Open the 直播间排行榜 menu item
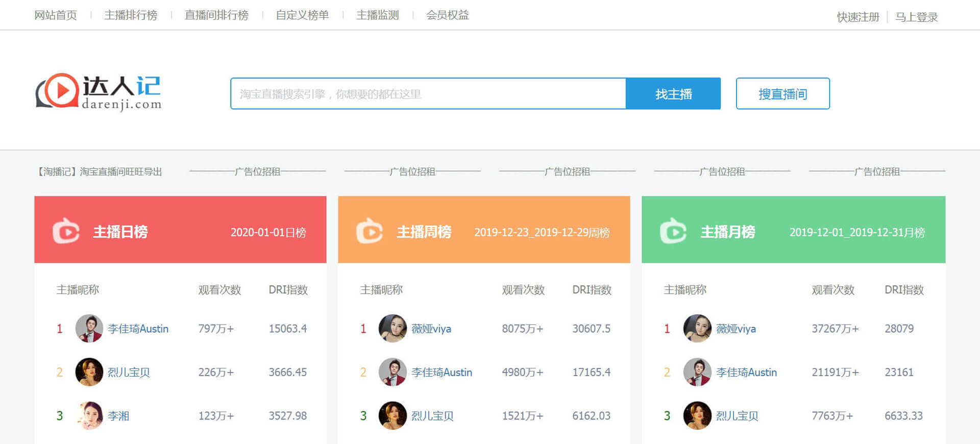 pyautogui.click(x=216, y=15)
